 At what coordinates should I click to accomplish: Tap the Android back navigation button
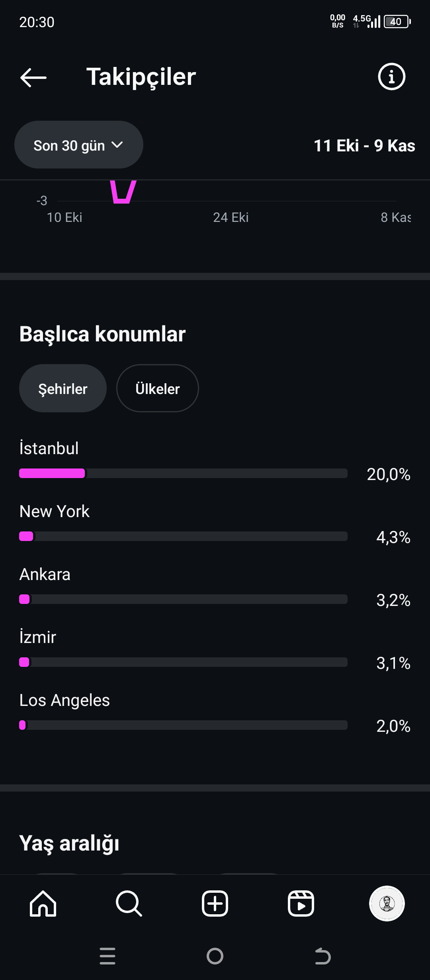click(x=322, y=956)
